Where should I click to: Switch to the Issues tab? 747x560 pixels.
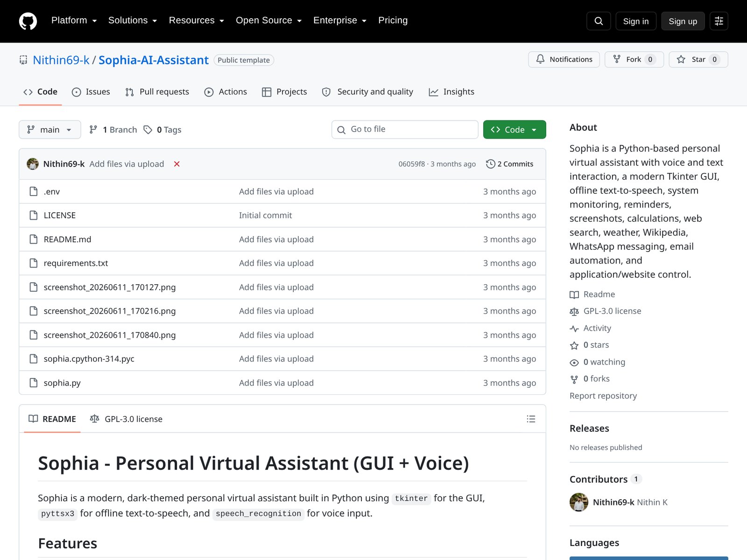91,92
